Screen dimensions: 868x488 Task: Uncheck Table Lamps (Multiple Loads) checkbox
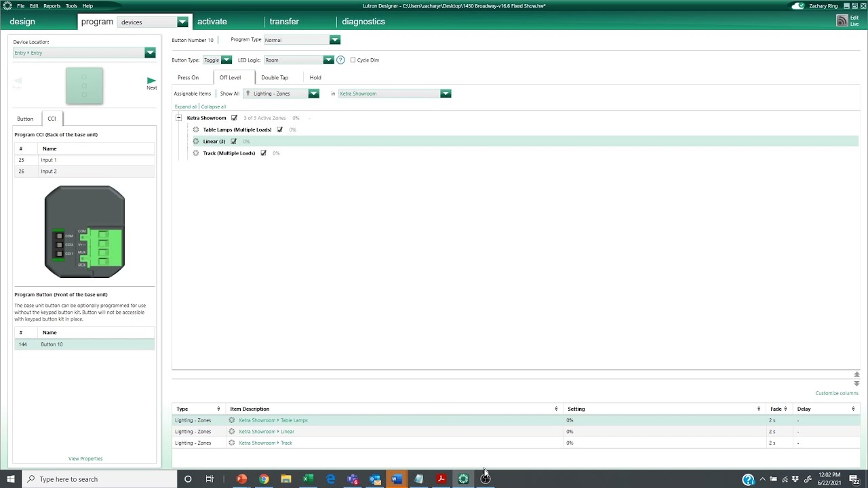click(279, 129)
